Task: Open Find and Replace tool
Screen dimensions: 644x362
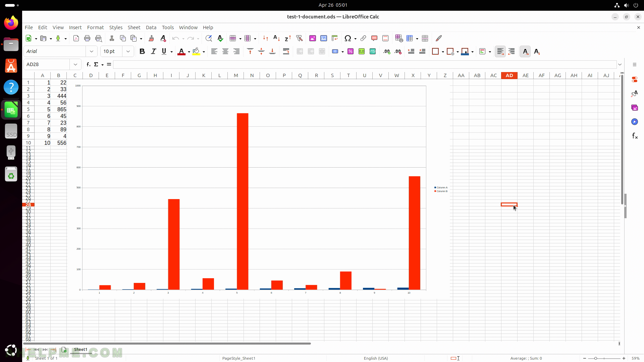Action: [209, 38]
